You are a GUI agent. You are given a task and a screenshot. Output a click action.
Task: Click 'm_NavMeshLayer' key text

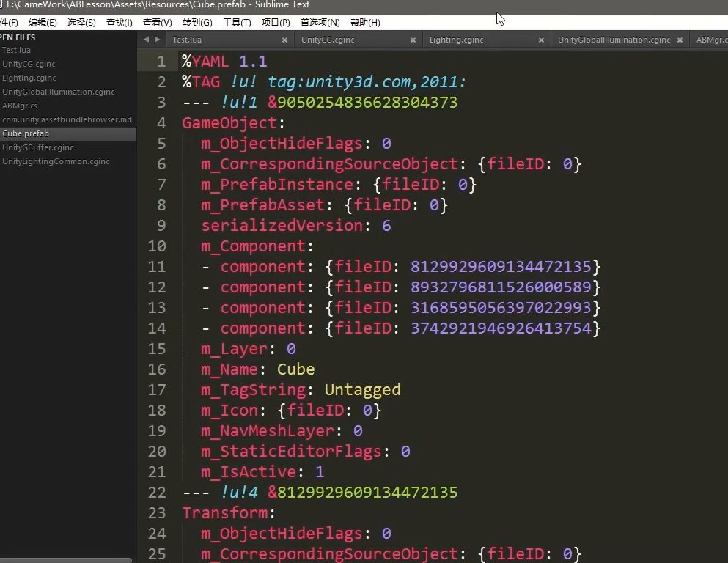[268, 431]
